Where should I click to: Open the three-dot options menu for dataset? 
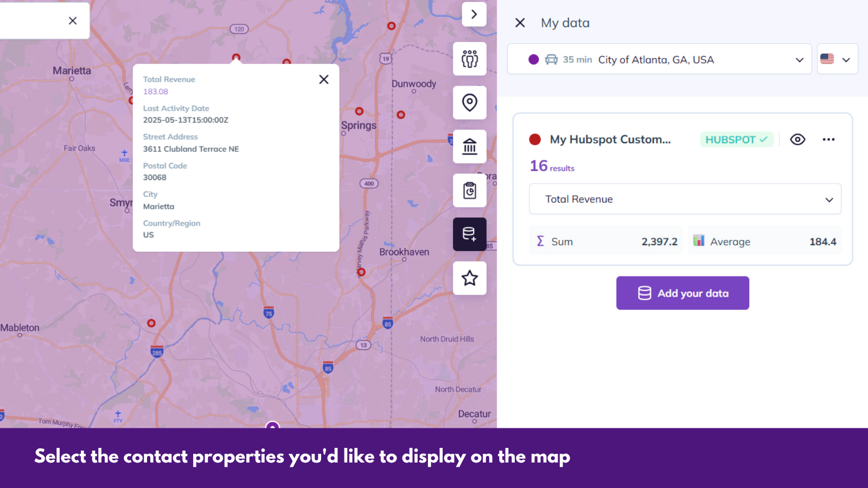(828, 139)
